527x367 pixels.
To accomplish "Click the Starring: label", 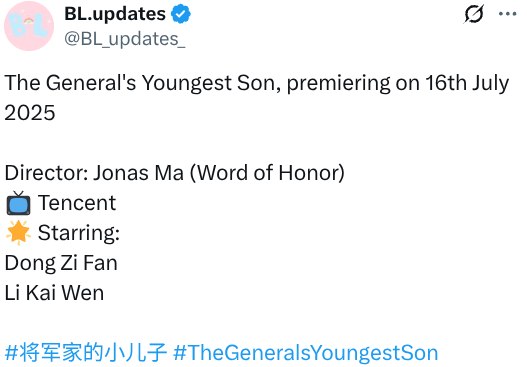I will click(x=79, y=233).
